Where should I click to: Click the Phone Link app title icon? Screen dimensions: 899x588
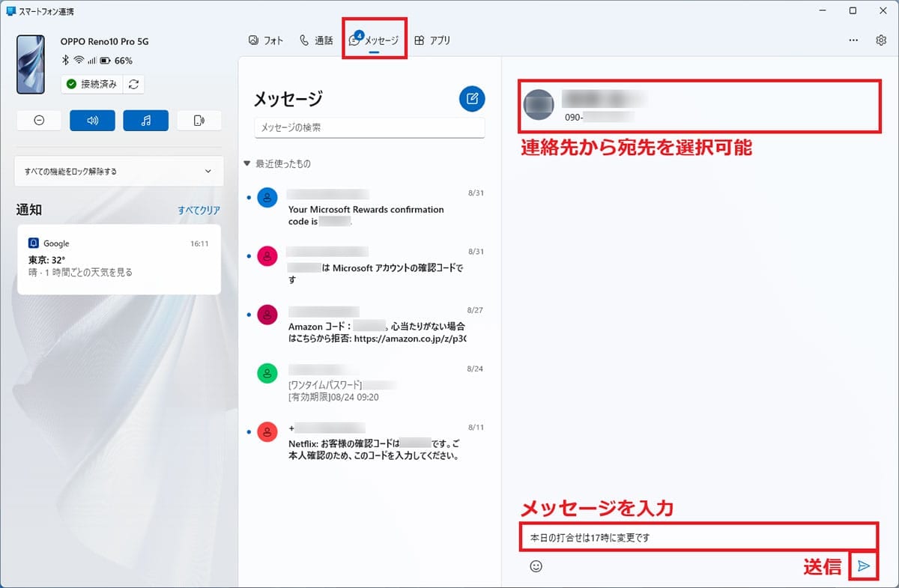coord(10,11)
